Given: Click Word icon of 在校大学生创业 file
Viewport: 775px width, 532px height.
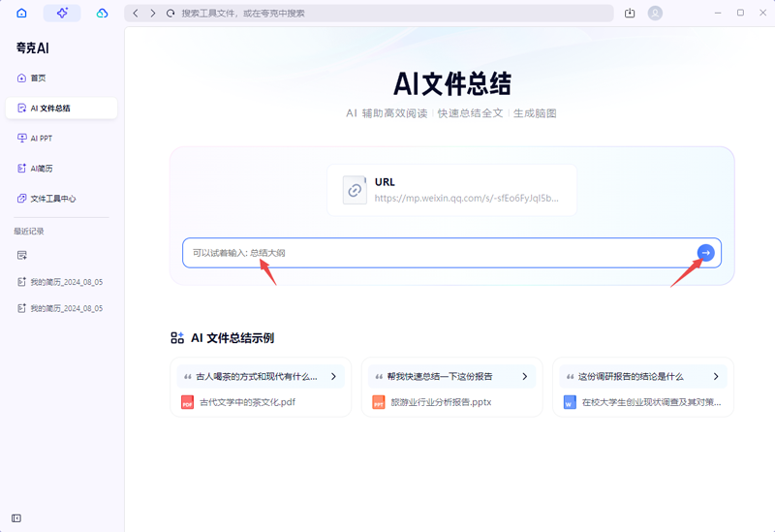Looking at the screenshot, I should [x=570, y=402].
